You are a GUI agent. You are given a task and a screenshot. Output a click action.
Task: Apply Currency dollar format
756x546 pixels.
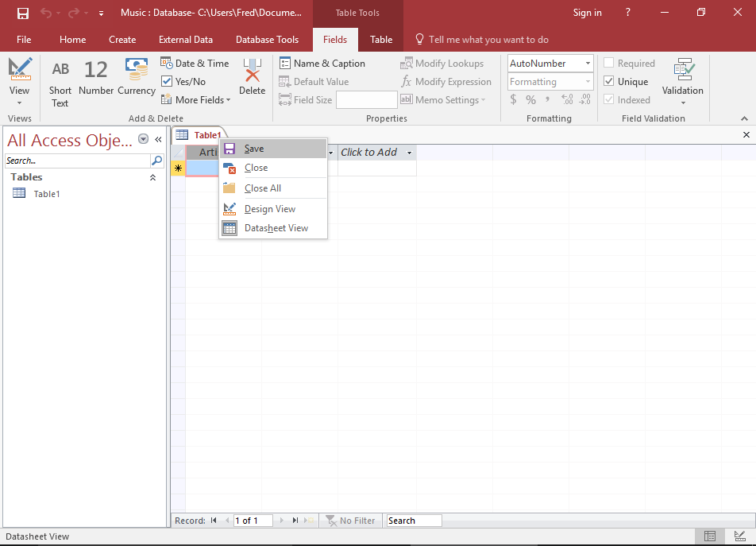[x=514, y=100]
